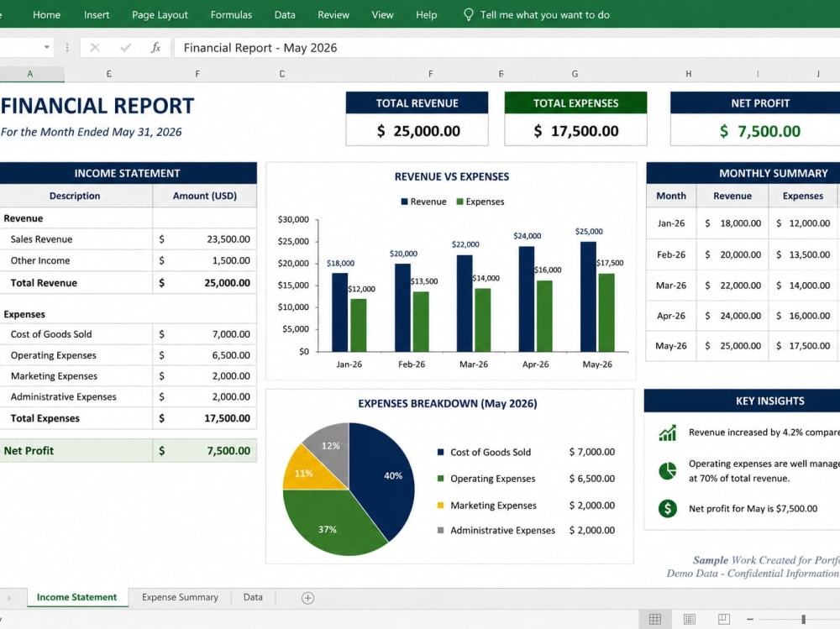Click the 'Tell me what you want to do' search box
Screen dimensions: 840x629
pos(545,15)
